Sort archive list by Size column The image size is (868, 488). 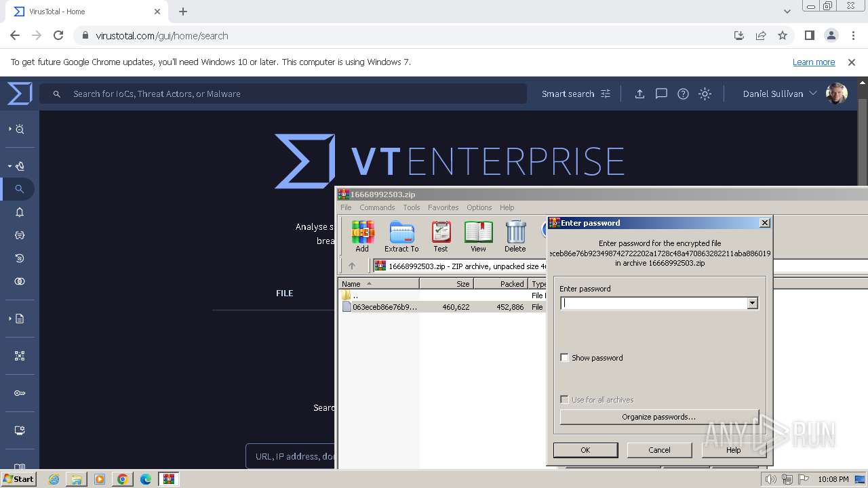(x=446, y=283)
